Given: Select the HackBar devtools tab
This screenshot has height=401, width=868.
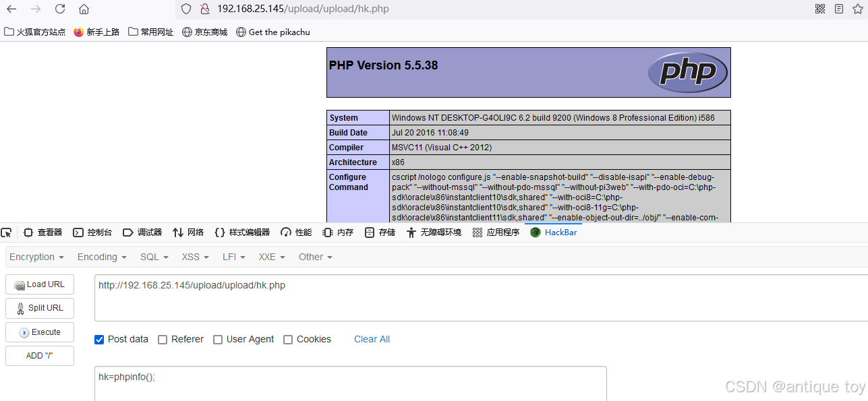Looking at the screenshot, I should 553,233.
